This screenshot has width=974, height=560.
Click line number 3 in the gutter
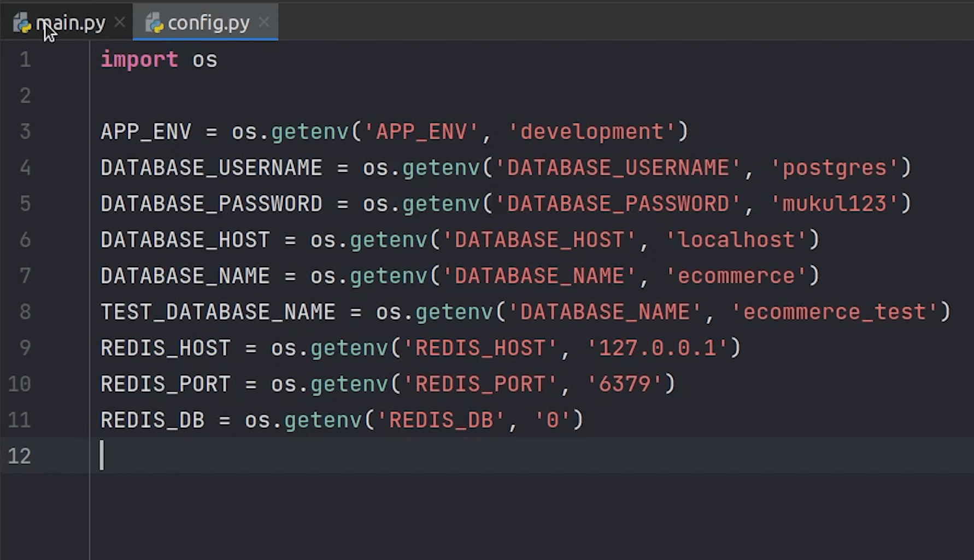[x=25, y=132]
